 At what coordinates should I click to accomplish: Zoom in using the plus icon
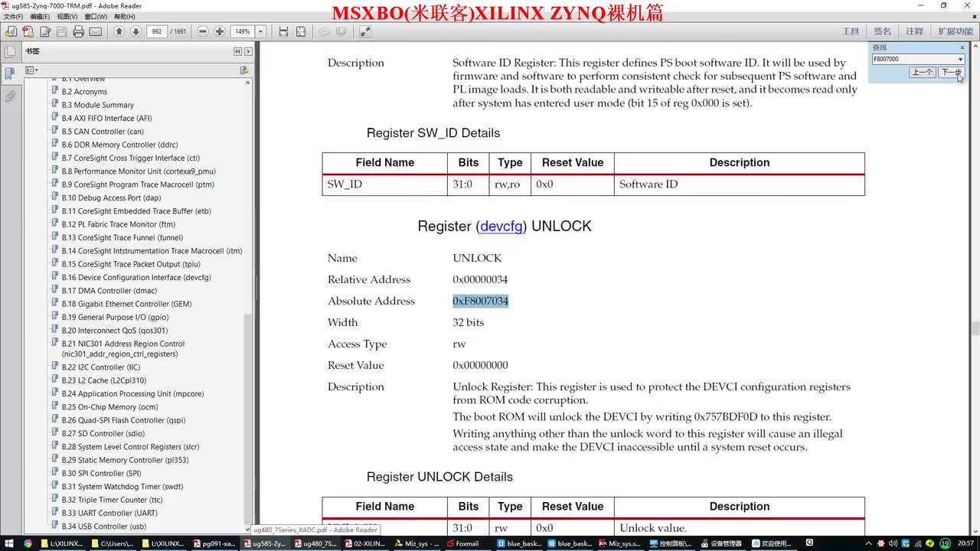click(x=219, y=31)
